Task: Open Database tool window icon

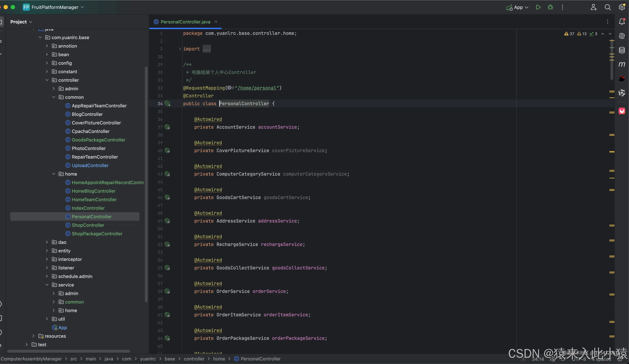Action: [x=622, y=50]
